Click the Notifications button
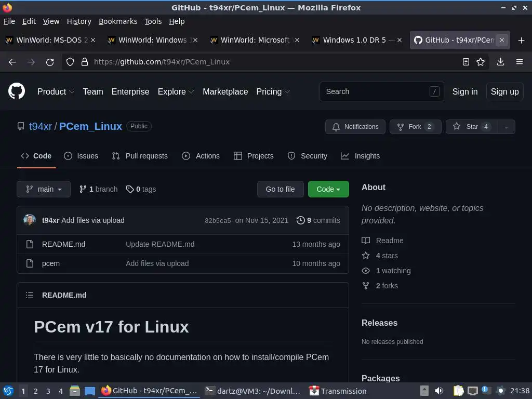Screen dimensions: 532x399 point(355,127)
